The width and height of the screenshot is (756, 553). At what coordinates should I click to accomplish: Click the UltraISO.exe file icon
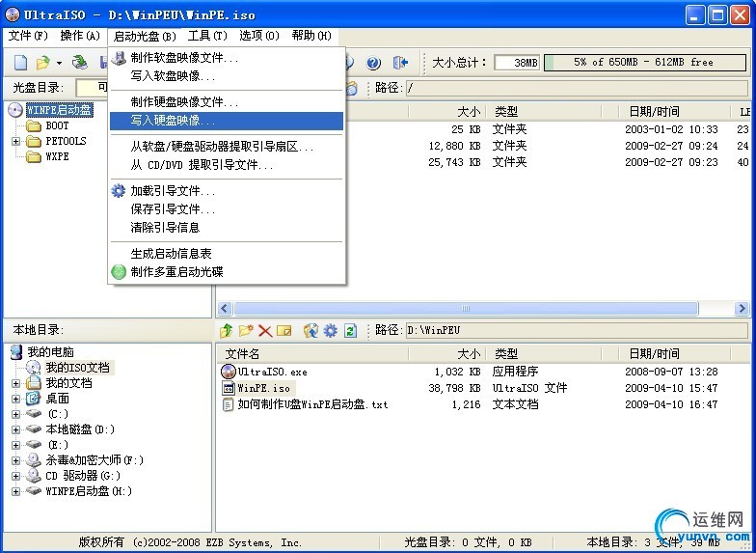(x=228, y=372)
